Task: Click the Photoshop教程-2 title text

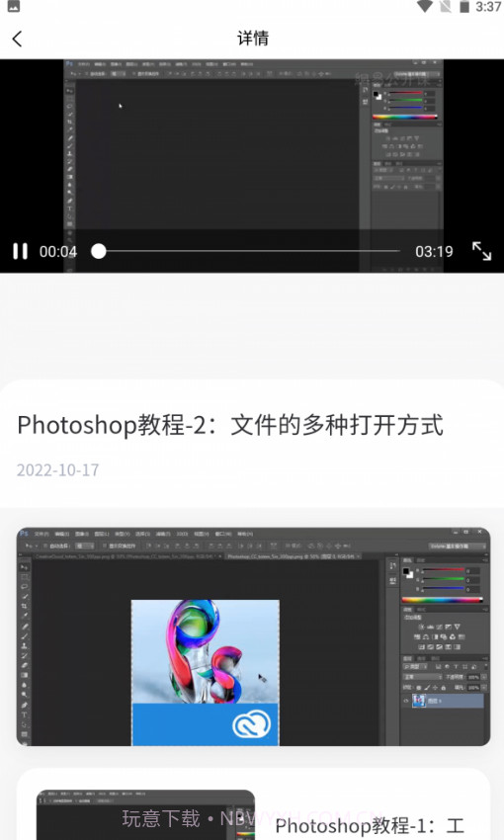Action: (x=230, y=425)
